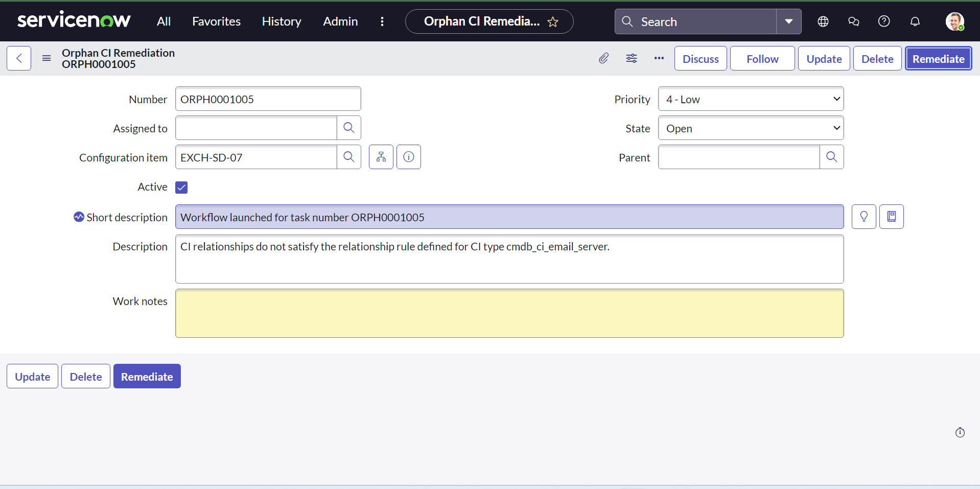Toggle the knowledge search icon near Short description

tap(891, 217)
